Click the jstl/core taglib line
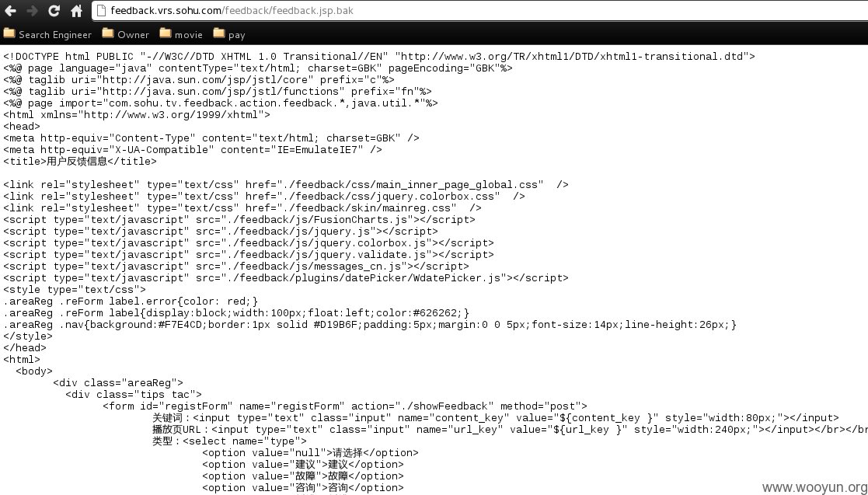 click(x=199, y=80)
